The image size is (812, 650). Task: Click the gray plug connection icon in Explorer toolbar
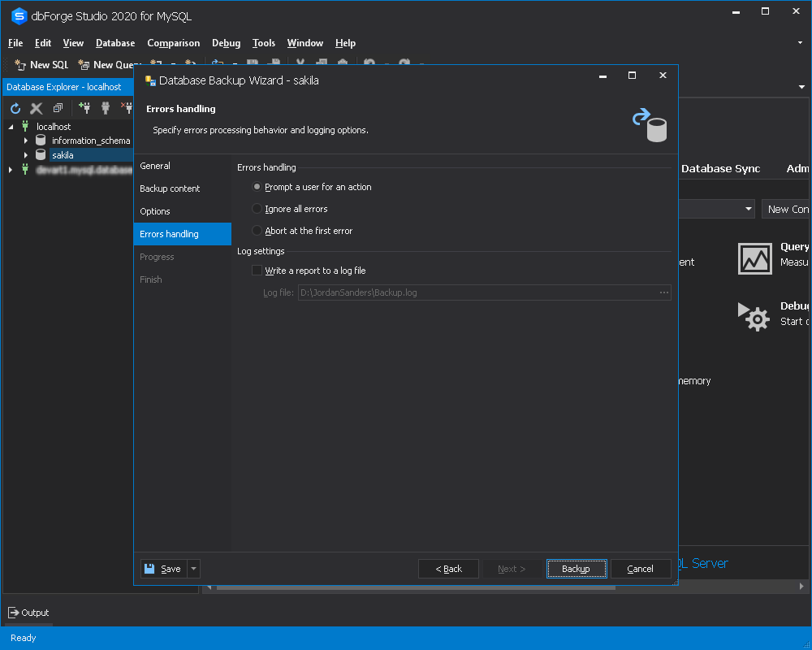[x=106, y=108]
